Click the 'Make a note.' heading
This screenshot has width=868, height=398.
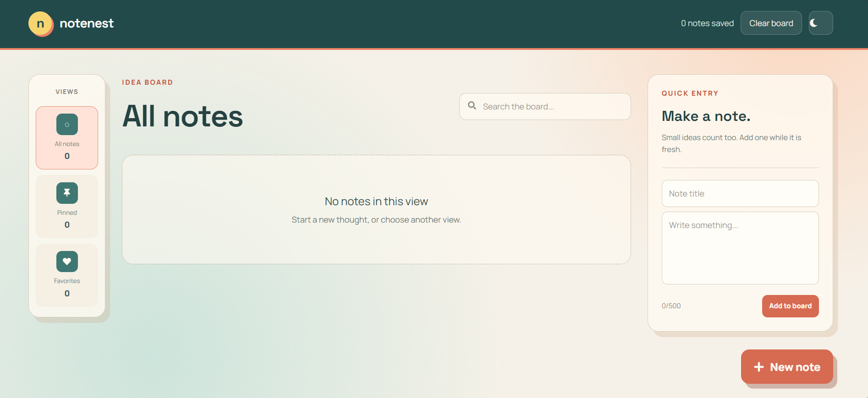point(706,116)
